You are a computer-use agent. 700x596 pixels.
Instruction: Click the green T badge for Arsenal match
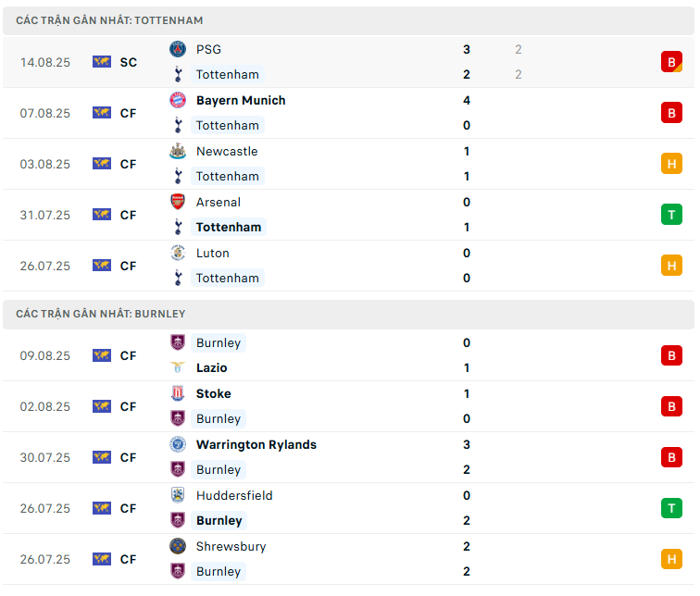click(671, 215)
